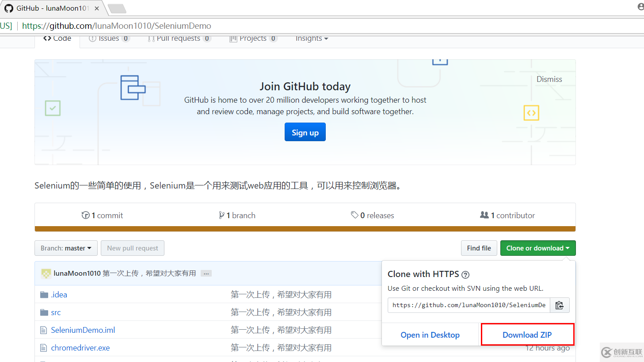This screenshot has width=644, height=362.
Task: Open the 1 branch list
Action: click(237, 216)
